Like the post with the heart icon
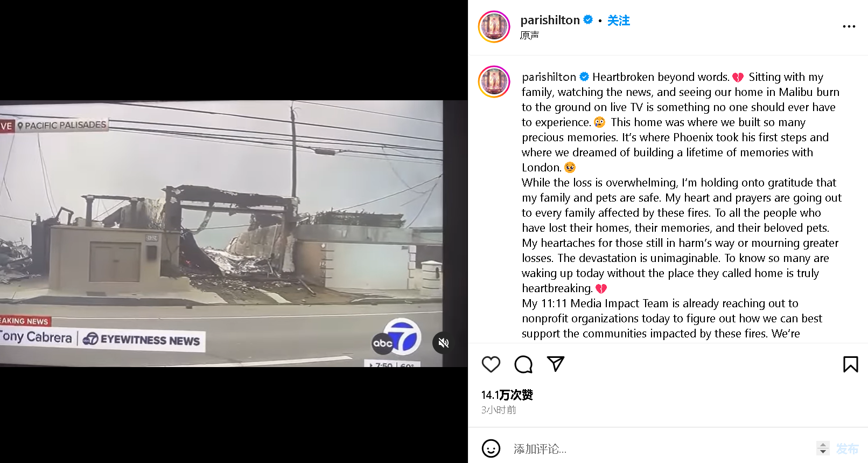868x463 pixels. pos(491,364)
